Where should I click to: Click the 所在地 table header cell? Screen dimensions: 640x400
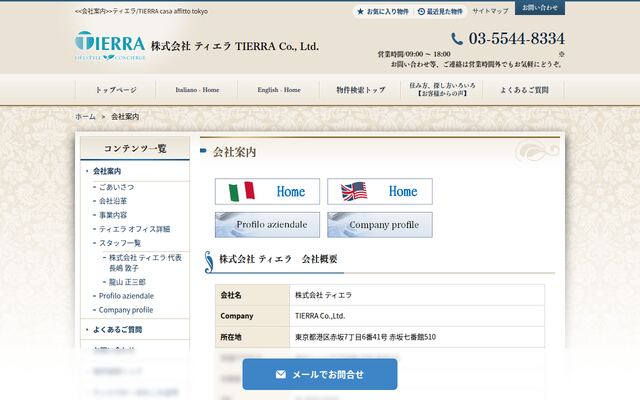click(252, 337)
